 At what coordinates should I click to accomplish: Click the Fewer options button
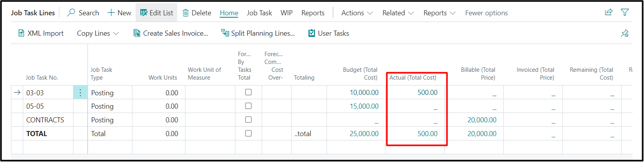coord(486,13)
